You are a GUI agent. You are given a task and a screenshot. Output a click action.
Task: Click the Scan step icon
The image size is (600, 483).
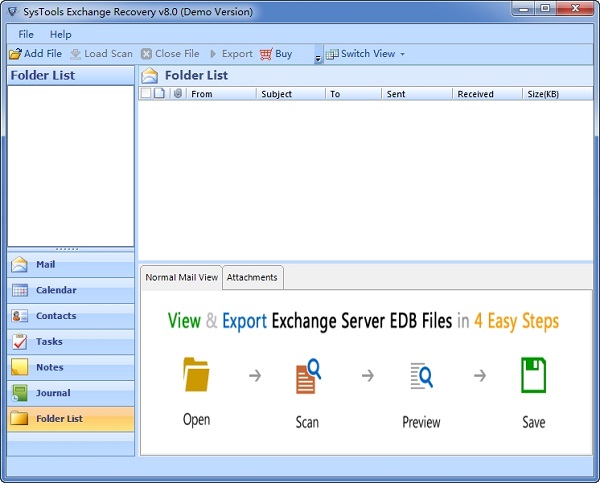308,376
